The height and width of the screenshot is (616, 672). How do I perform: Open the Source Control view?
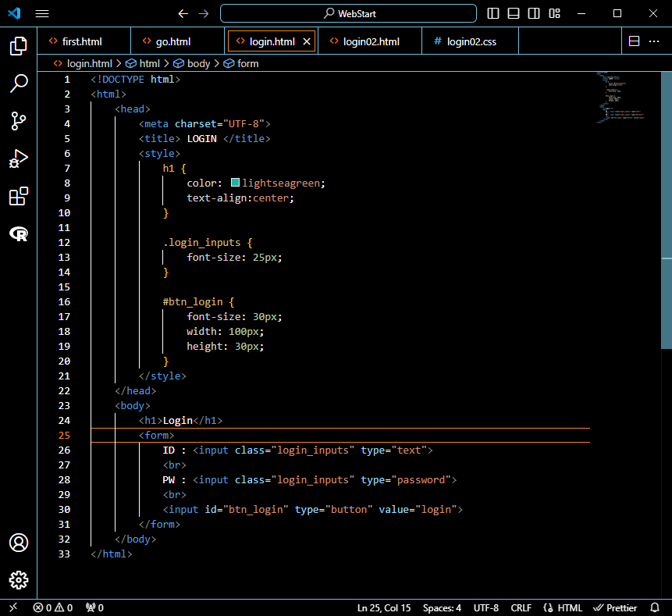coord(19,121)
